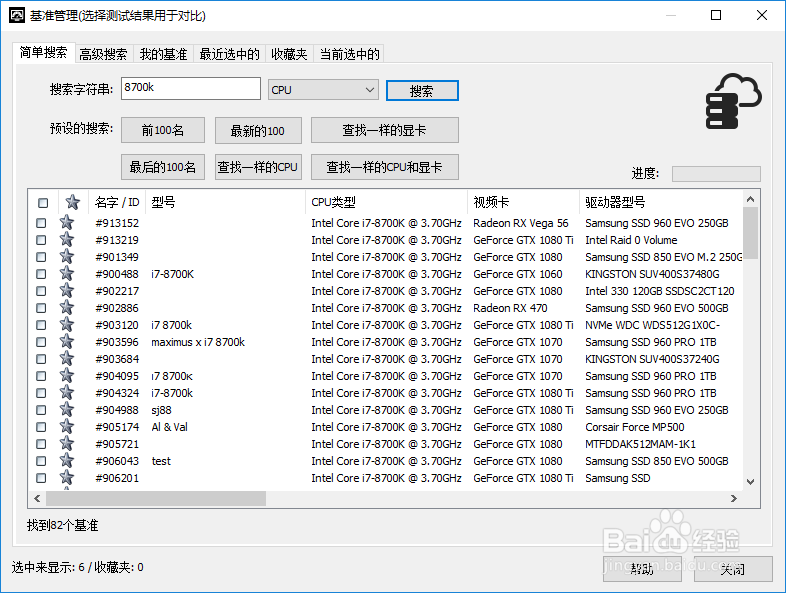
Task: Click the cloud database server icon
Action: point(733,101)
